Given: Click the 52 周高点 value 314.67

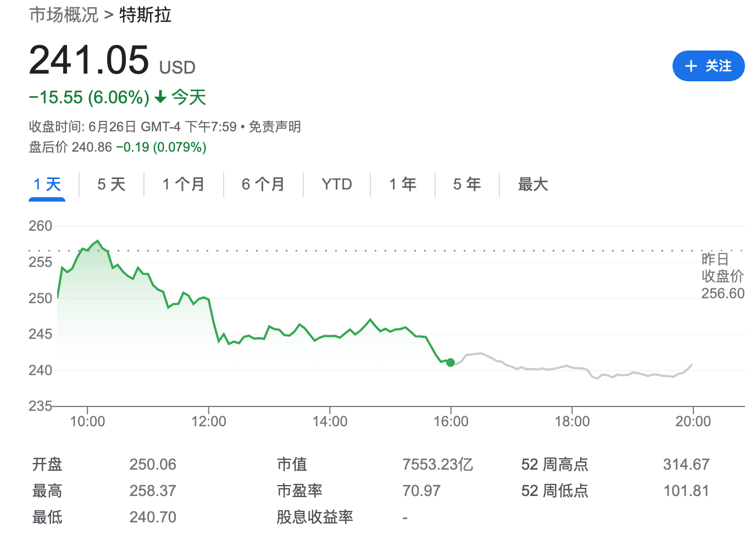Looking at the screenshot, I should (x=686, y=465).
